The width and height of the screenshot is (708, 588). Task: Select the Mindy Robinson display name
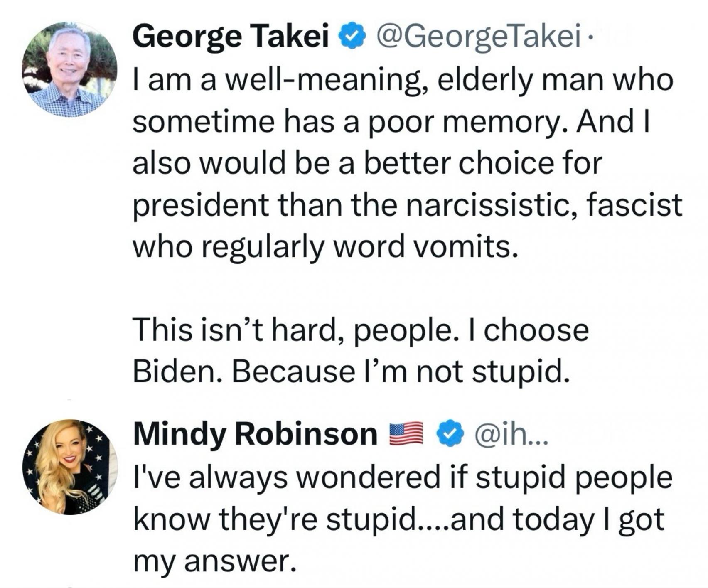255,434
